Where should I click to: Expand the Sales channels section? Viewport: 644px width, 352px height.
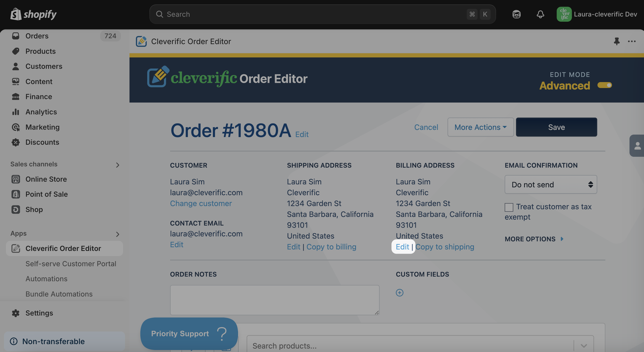pyautogui.click(x=117, y=165)
